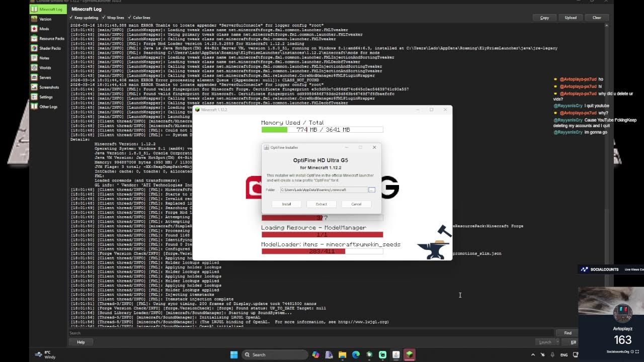
Task: Click the Search field below the log
Action: point(311,333)
